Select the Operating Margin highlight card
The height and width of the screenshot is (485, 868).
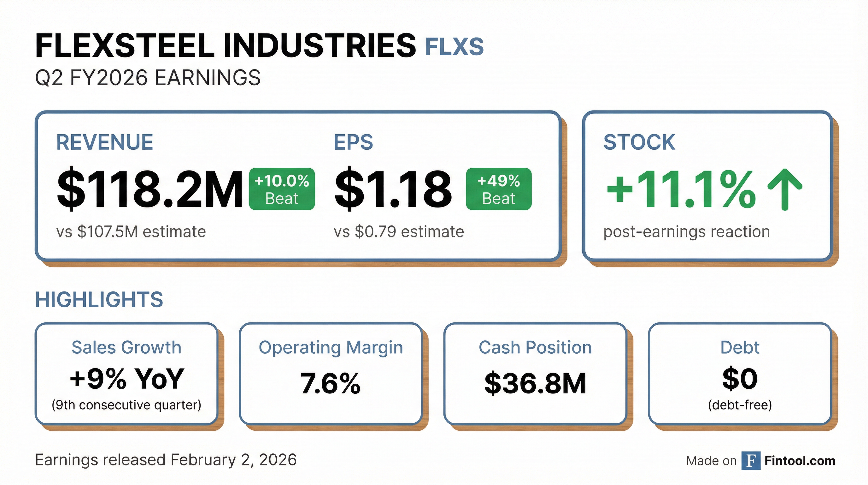331,374
